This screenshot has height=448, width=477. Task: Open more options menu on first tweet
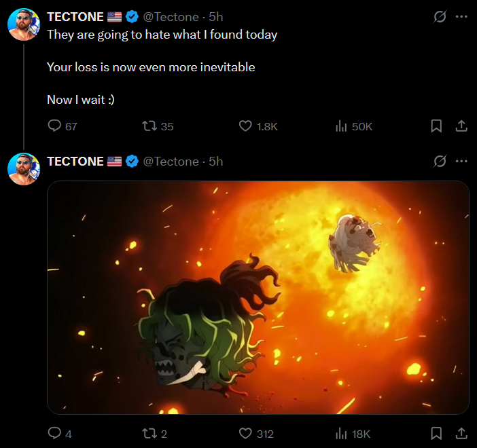click(461, 17)
